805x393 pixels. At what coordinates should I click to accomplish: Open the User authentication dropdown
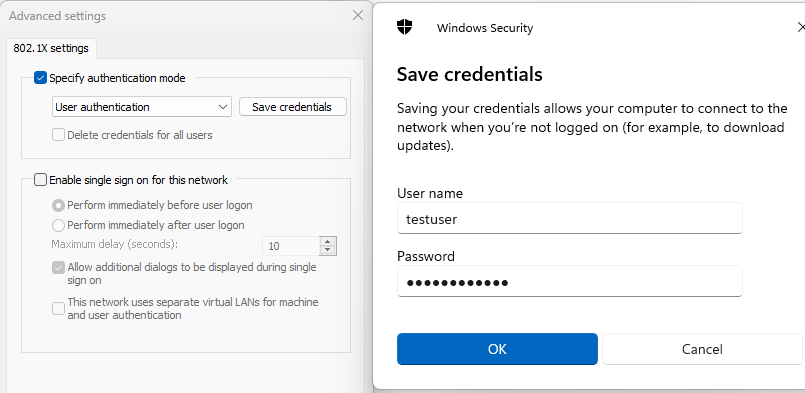coord(142,107)
